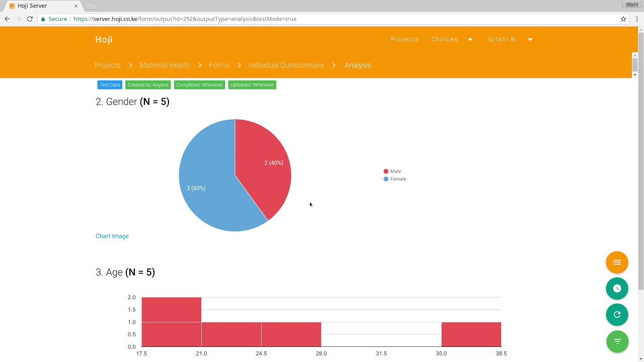Click the 2 (40%) pie label
The height and width of the screenshot is (362, 644).
[x=274, y=163]
